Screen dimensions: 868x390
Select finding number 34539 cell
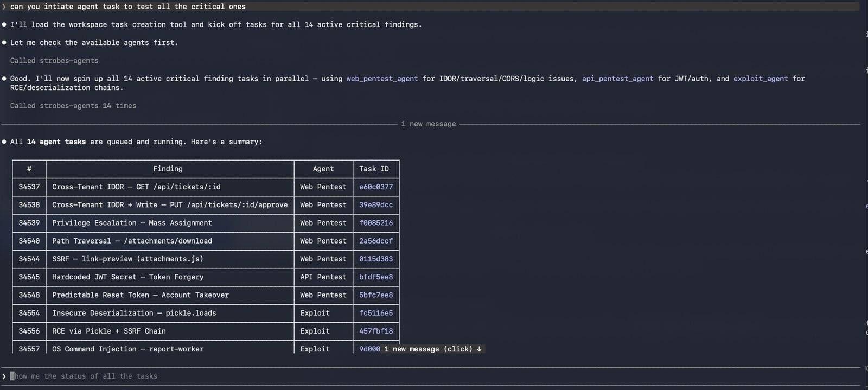coord(29,223)
